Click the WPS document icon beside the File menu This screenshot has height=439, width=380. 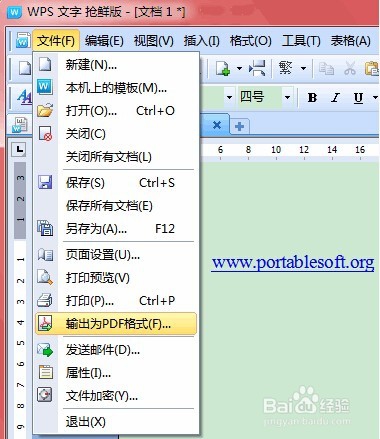[23, 41]
